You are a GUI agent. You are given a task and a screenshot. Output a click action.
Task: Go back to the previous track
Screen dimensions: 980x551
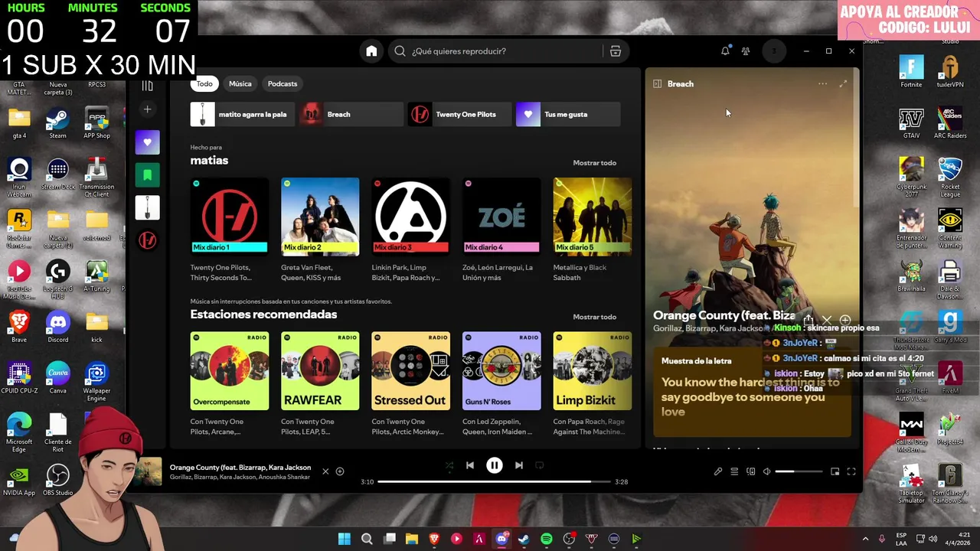point(470,465)
